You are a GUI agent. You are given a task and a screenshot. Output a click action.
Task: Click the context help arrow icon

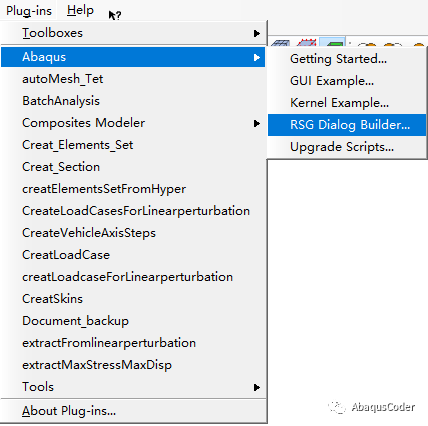point(115,15)
